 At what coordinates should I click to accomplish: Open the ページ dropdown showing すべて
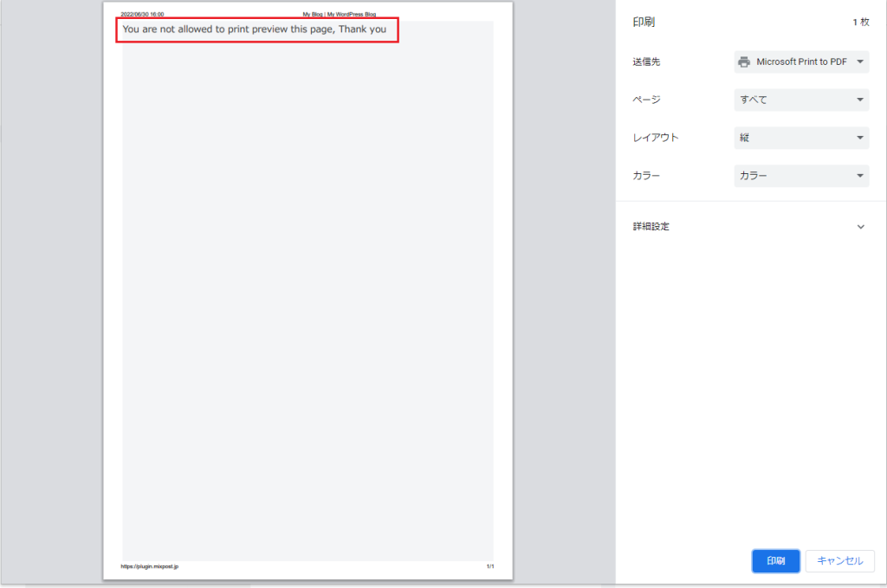coord(801,100)
